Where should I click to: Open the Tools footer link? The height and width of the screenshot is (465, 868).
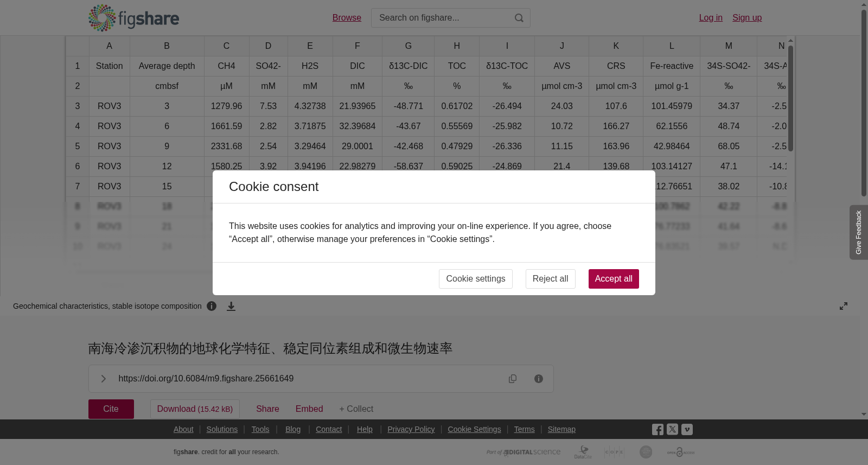pyautogui.click(x=260, y=429)
